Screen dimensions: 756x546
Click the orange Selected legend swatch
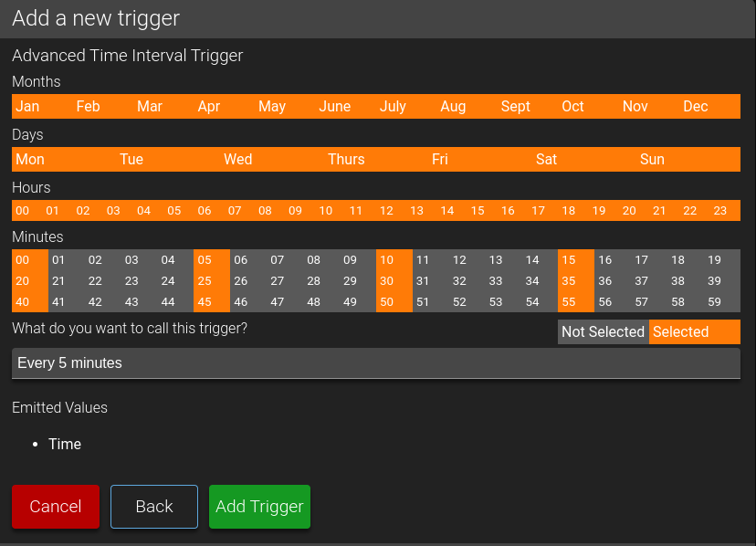tap(694, 332)
